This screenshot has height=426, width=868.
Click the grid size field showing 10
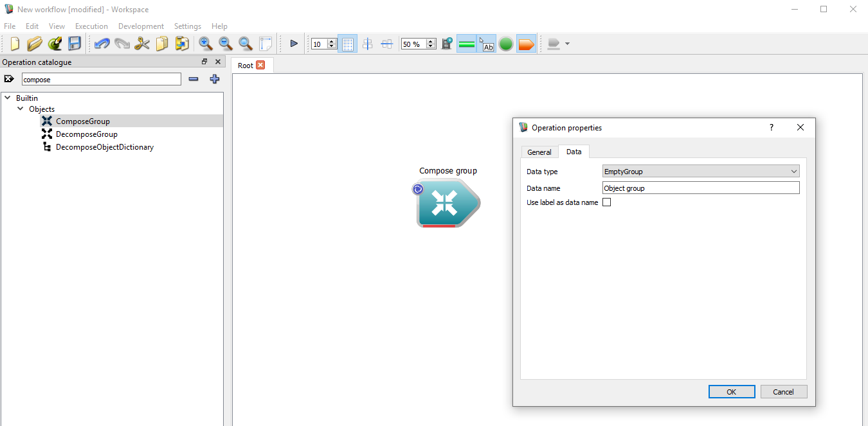(x=319, y=44)
